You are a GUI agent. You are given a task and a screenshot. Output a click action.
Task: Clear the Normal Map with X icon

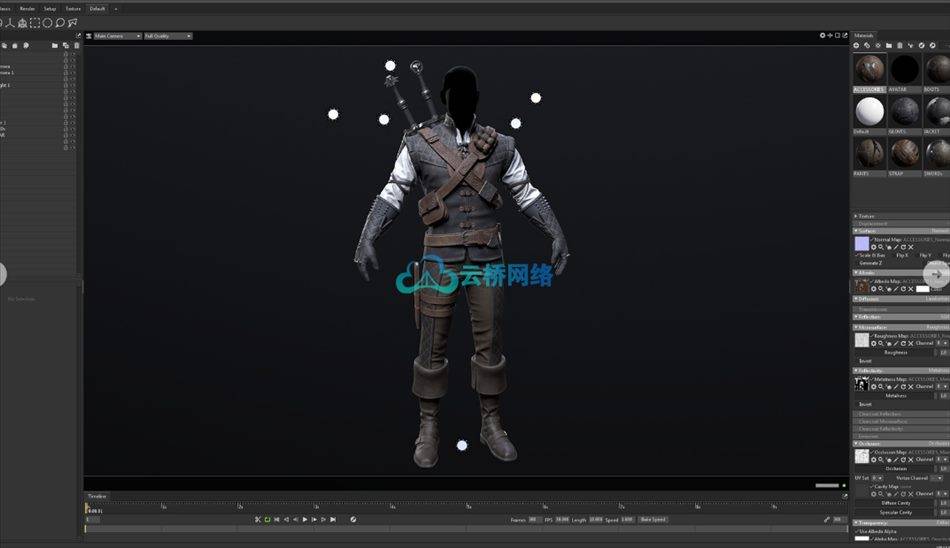[911, 247]
